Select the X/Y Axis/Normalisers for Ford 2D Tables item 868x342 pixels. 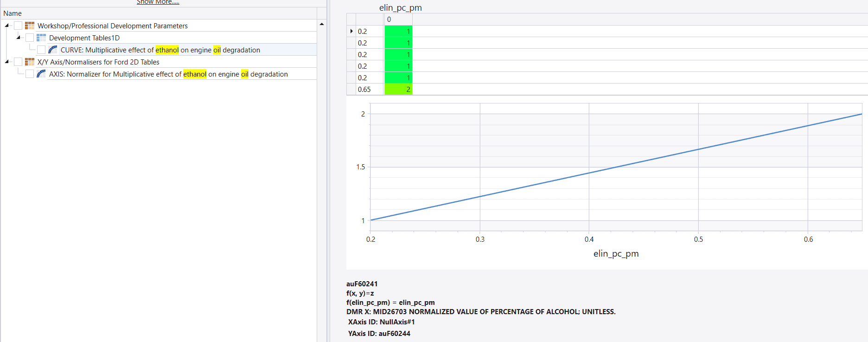[98, 62]
